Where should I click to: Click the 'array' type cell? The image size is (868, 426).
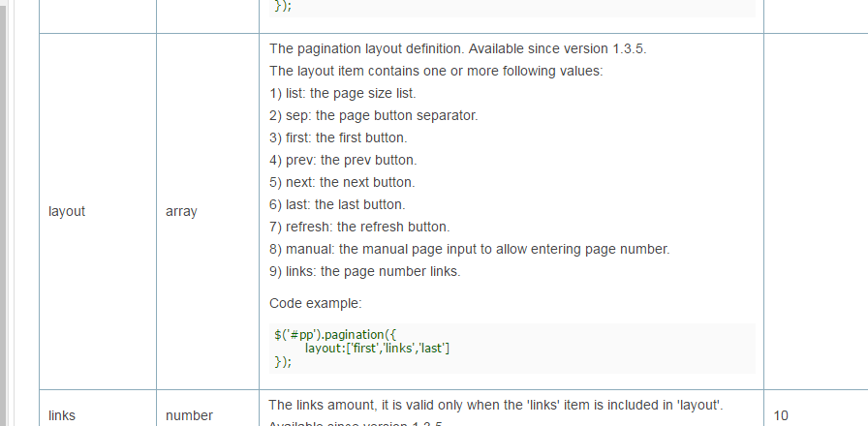click(x=181, y=211)
